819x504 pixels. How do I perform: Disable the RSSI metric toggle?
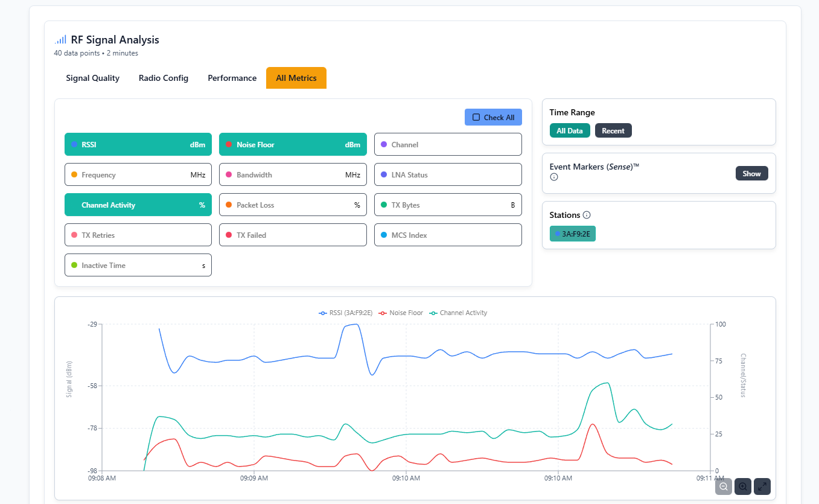point(138,145)
